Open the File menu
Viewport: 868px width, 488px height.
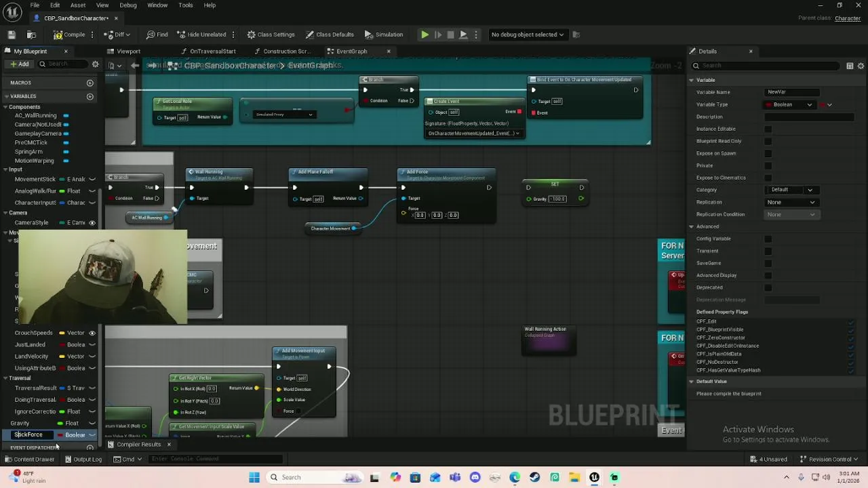click(x=35, y=5)
